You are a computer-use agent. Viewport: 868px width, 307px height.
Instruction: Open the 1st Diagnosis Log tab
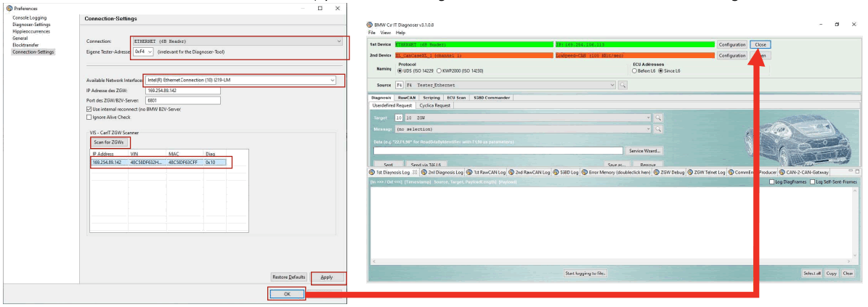[393, 173]
